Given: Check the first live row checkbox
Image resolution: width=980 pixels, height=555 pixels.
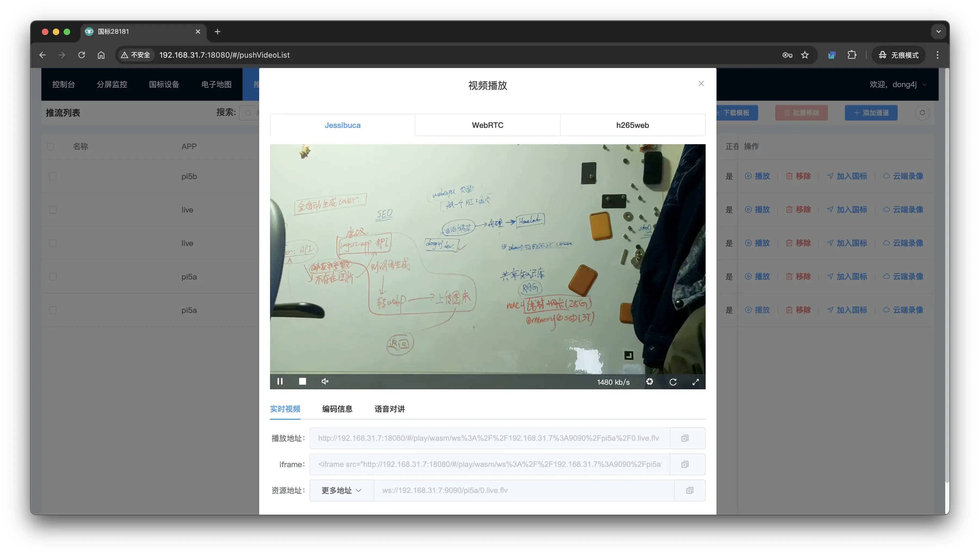Looking at the screenshot, I should [x=52, y=210].
